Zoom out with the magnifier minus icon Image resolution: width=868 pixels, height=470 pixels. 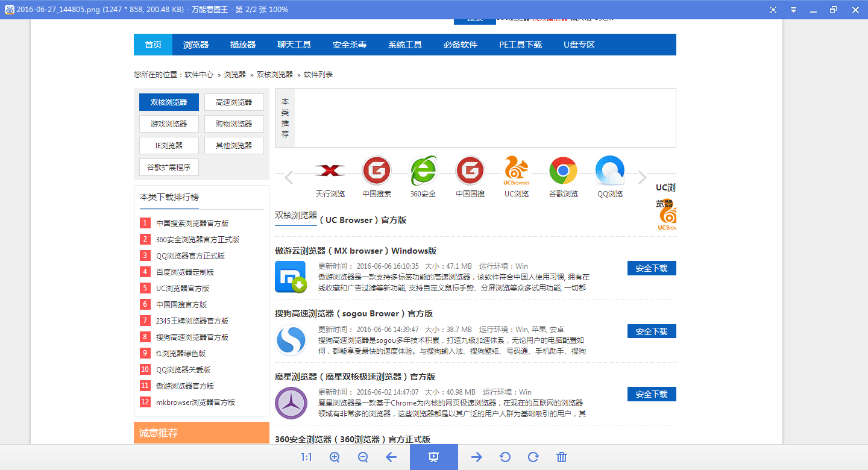[x=363, y=457]
